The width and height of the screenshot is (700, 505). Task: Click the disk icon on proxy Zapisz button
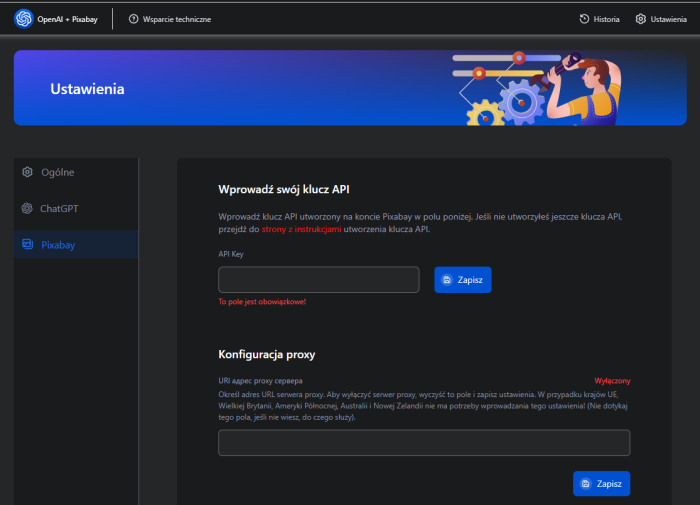pos(586,484)
